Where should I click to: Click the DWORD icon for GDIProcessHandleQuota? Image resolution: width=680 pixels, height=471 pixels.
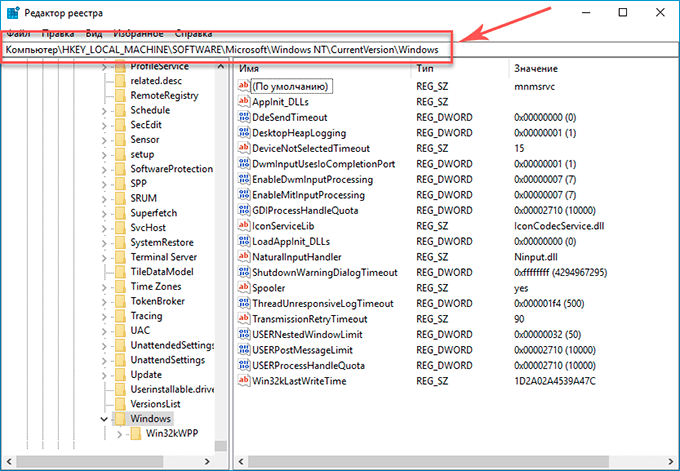[x=244, y=210]
